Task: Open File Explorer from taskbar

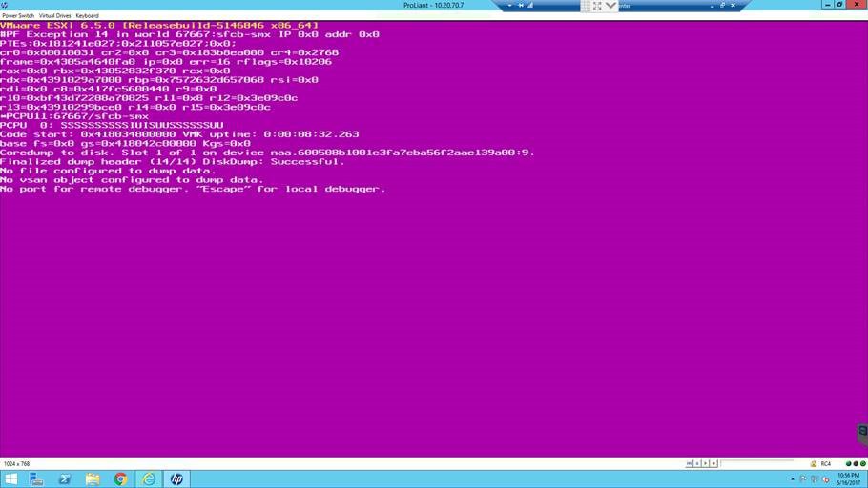Action: point(93,479)
